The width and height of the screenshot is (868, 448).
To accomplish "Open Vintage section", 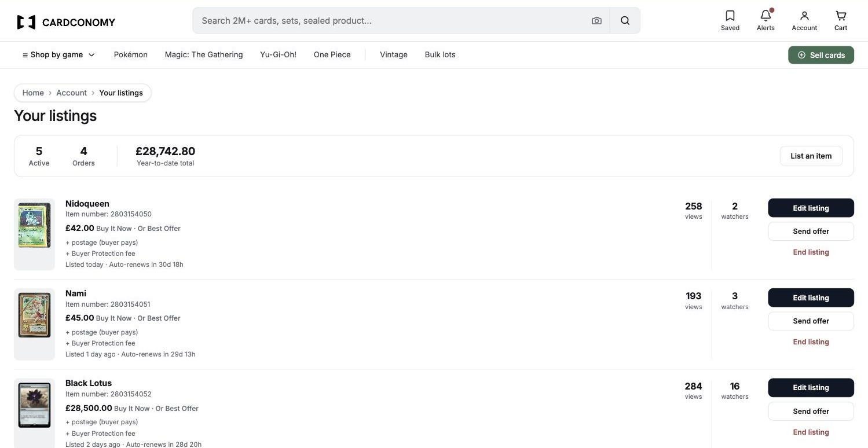I will coord(394,54).
